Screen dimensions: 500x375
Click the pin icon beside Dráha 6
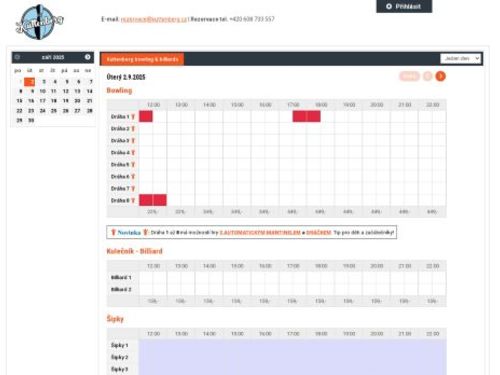pos(133,177)
